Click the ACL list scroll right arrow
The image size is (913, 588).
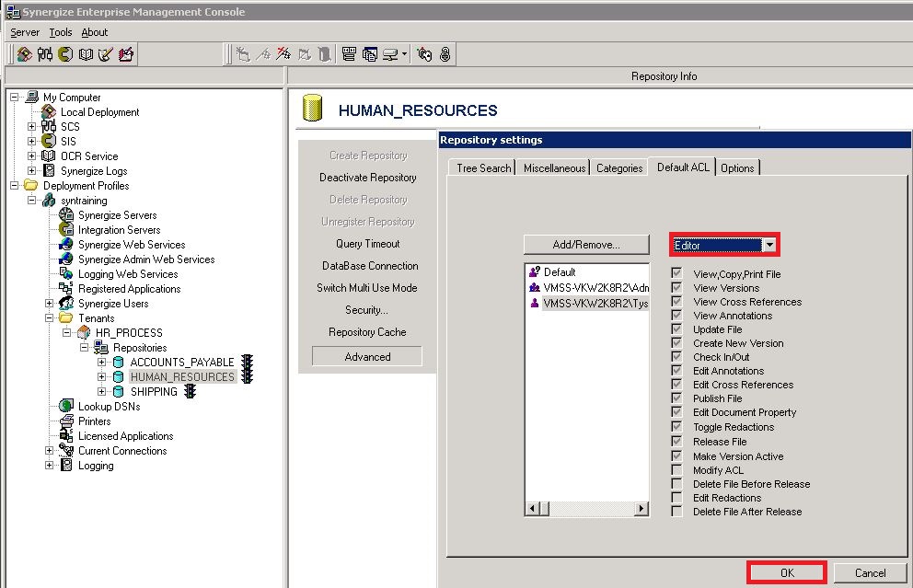coord(641,508)
